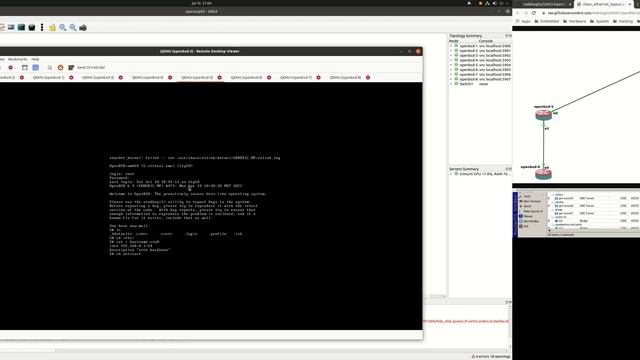This screenshot has height=360, width=640.
Task: Click the yellow note icon in GNS3 toolbar
Action: (52, 28)
